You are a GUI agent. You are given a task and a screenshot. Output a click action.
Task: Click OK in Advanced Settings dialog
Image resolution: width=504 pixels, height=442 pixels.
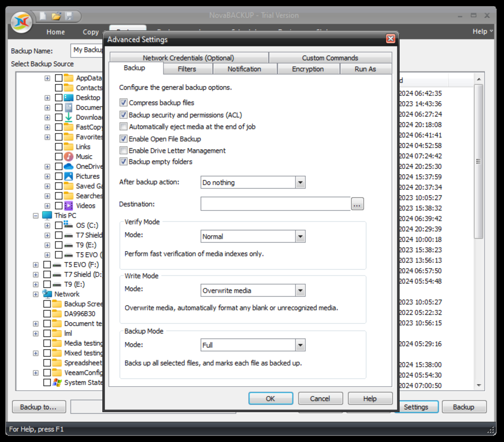point(271,398)
